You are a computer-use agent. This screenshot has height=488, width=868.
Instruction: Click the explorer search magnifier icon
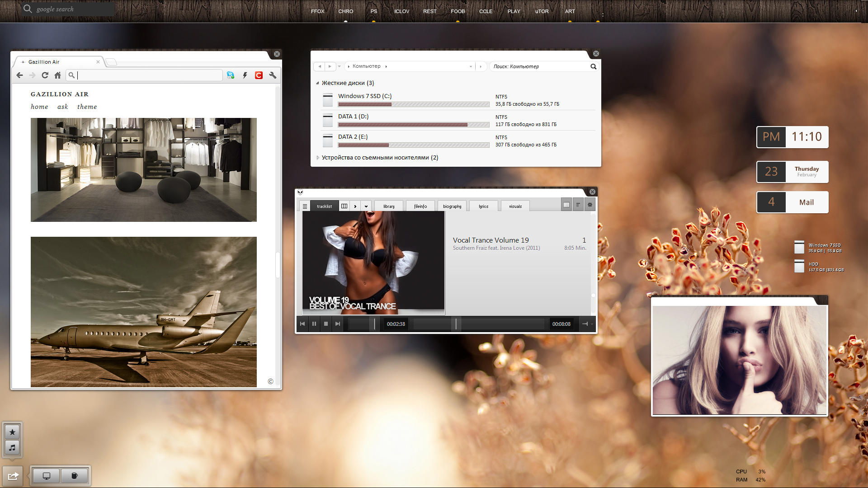tap(594, 66)
